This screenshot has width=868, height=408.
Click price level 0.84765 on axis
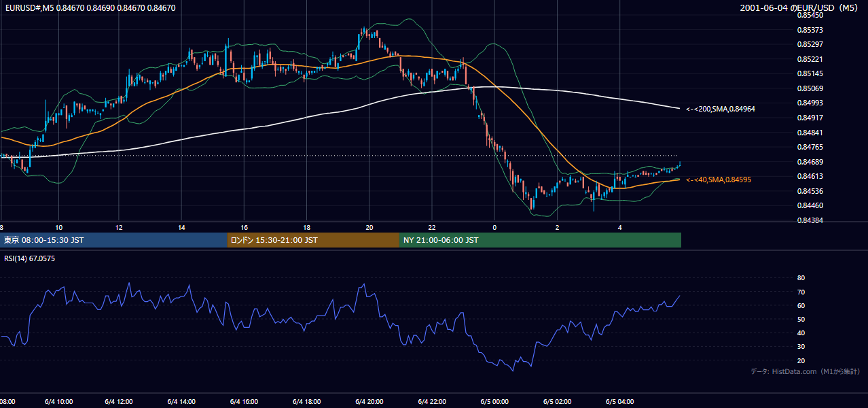coord(810,147)
